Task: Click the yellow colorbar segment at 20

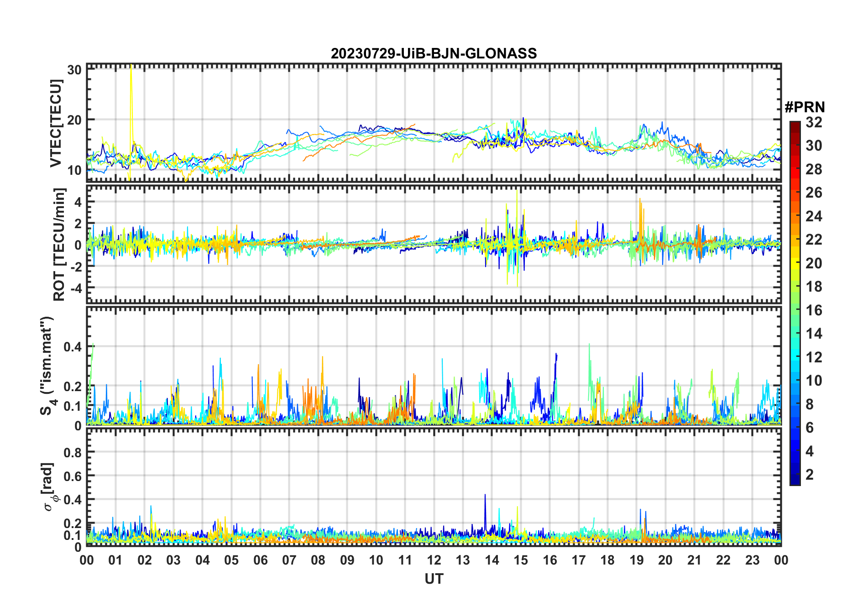Action: point(795,263)
